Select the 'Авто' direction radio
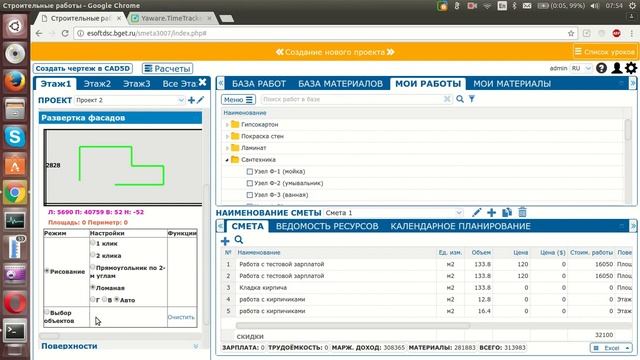This screenshot has height=360, width=640. pos(117,300)
